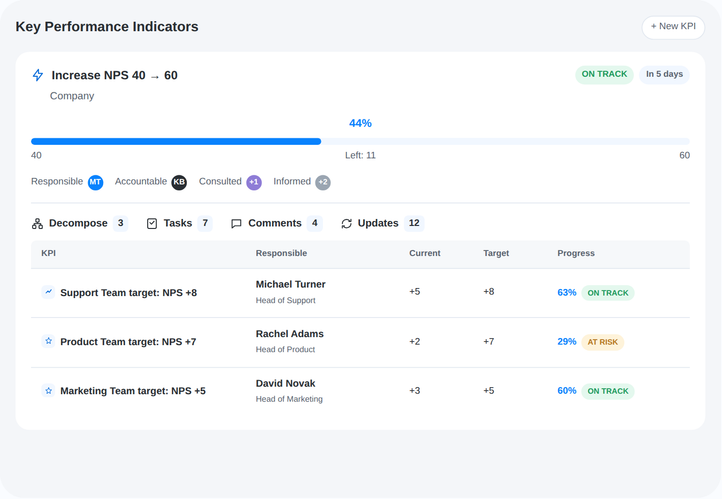Click Support Team ON TRACK badge
722x499 pixels.
[608, 293]
